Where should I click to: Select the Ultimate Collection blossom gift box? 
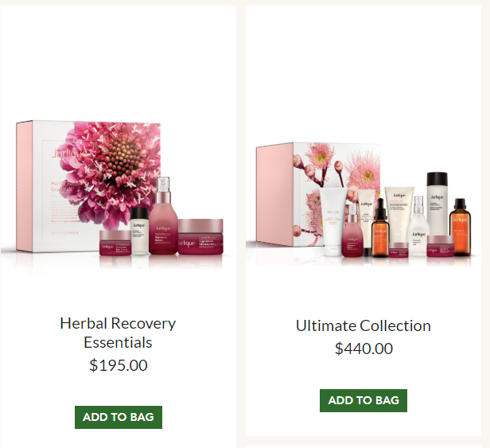318,194
